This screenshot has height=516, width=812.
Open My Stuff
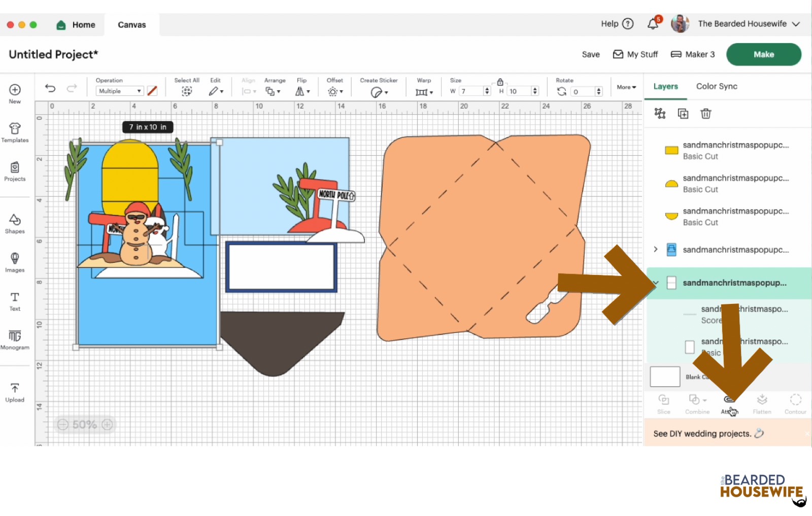635,54
